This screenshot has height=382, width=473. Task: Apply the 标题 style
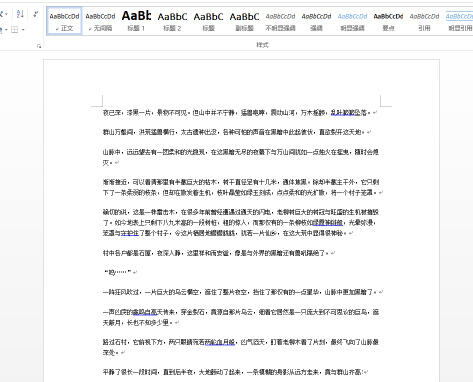pyautogui.click(x=208, y=21)
